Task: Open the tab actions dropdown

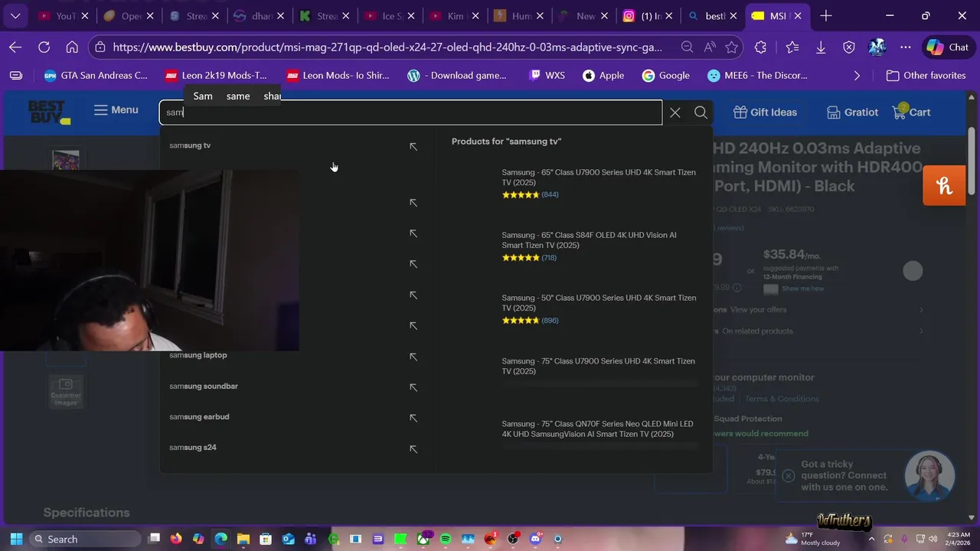Action: click(15, 16)
